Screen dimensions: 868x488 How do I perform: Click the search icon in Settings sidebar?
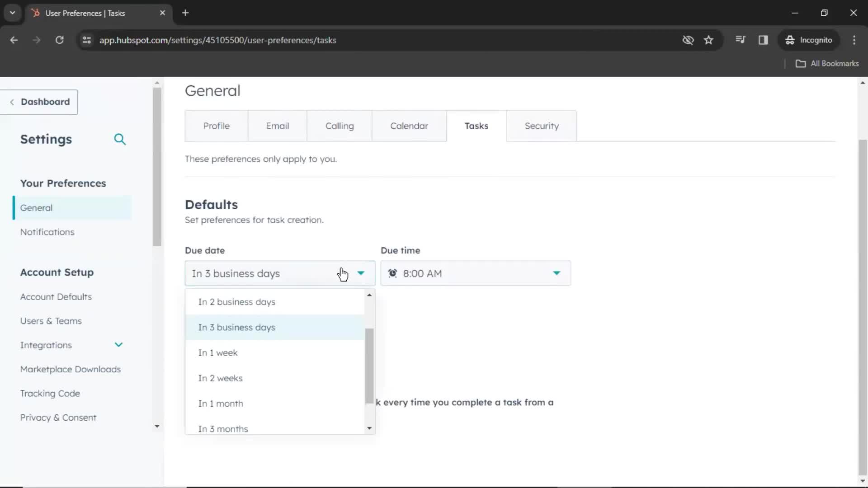pyautogui.click(x=119, y=140)
